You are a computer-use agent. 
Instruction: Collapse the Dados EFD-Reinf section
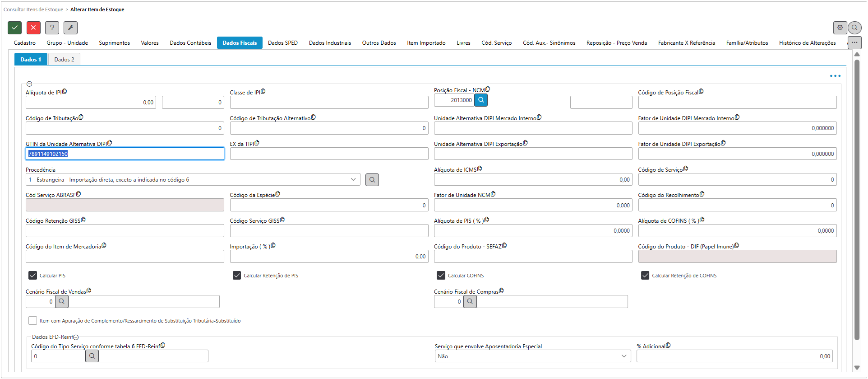click(76, 337)
